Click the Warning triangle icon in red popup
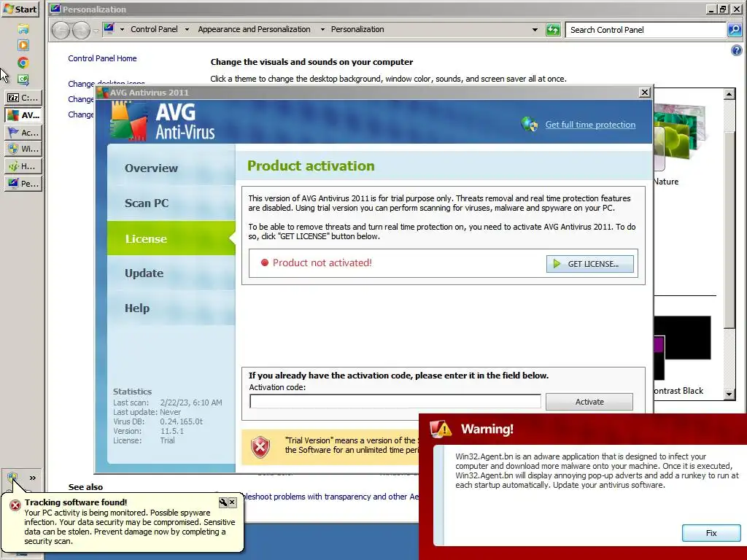 (x=440, y=429)
